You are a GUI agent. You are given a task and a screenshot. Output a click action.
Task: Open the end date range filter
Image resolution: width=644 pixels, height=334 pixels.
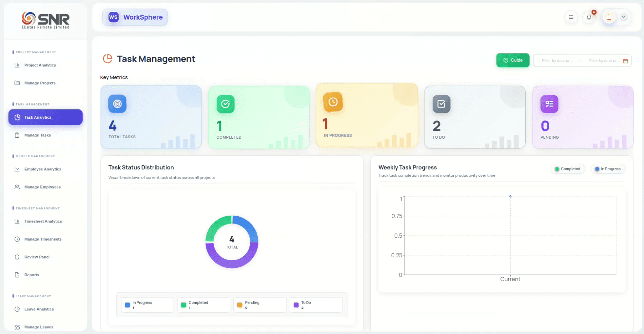coord(604,61)
